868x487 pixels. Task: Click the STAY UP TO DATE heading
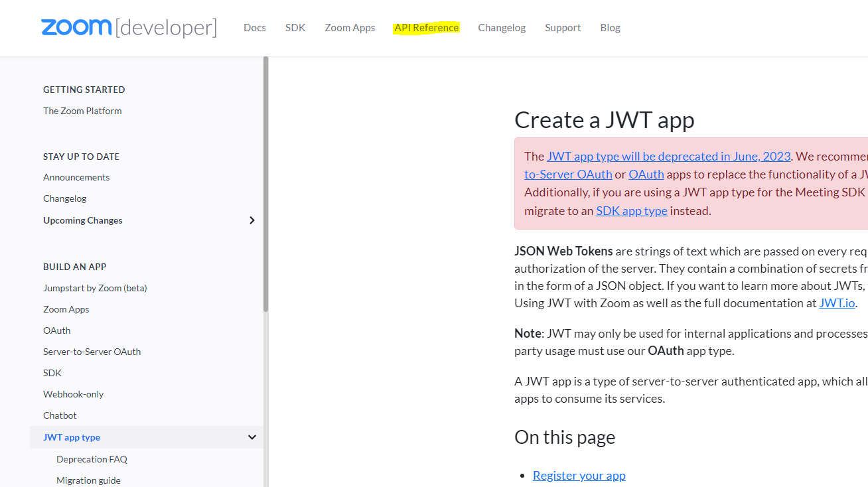(81, 157)
